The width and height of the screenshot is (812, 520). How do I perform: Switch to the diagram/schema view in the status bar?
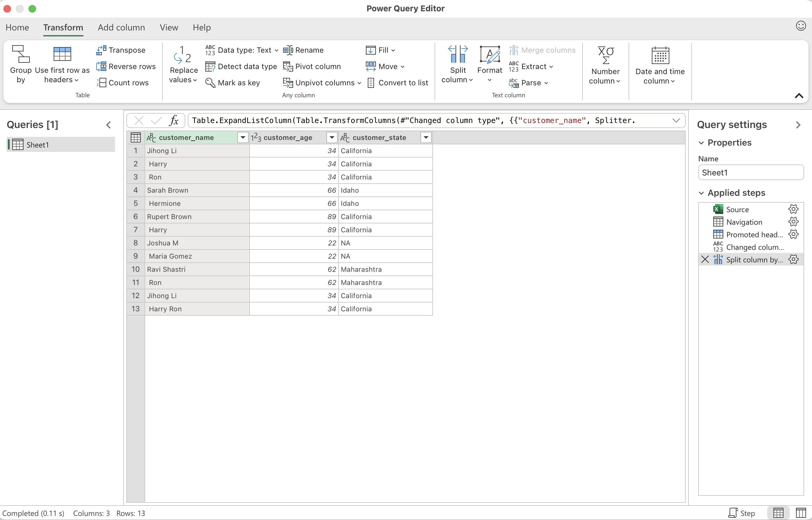click(800, 513)
